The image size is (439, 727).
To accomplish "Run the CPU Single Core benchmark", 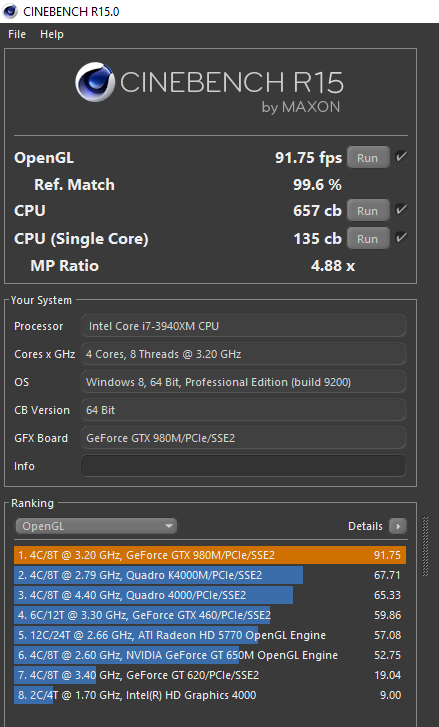I will pos(368,239).
